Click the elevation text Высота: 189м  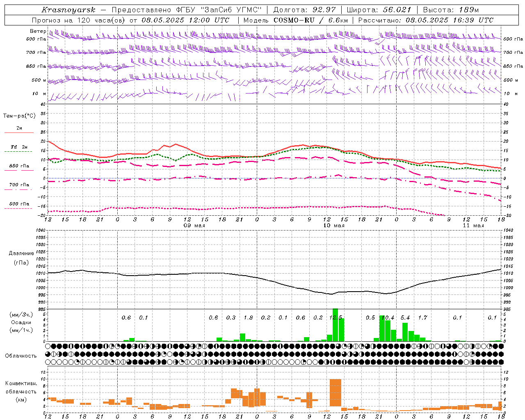tap(451, 10)
